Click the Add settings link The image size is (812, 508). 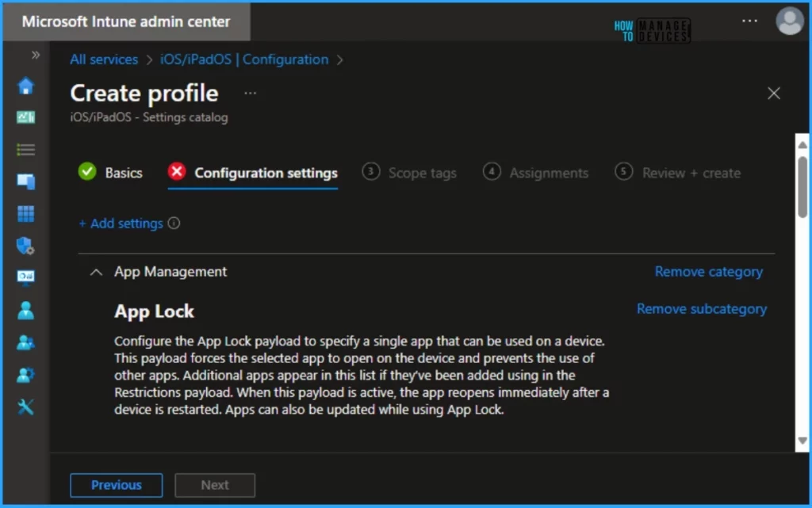121,223
